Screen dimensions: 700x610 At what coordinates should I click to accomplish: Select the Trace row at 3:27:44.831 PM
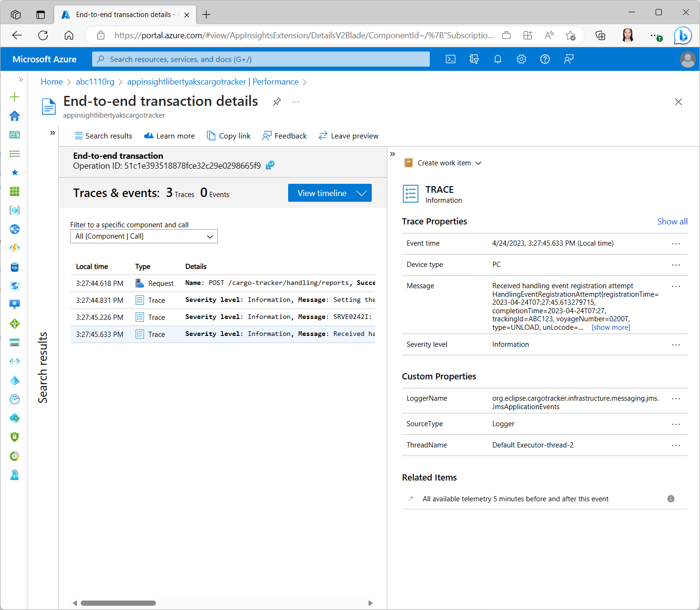[x=222, y=300]
